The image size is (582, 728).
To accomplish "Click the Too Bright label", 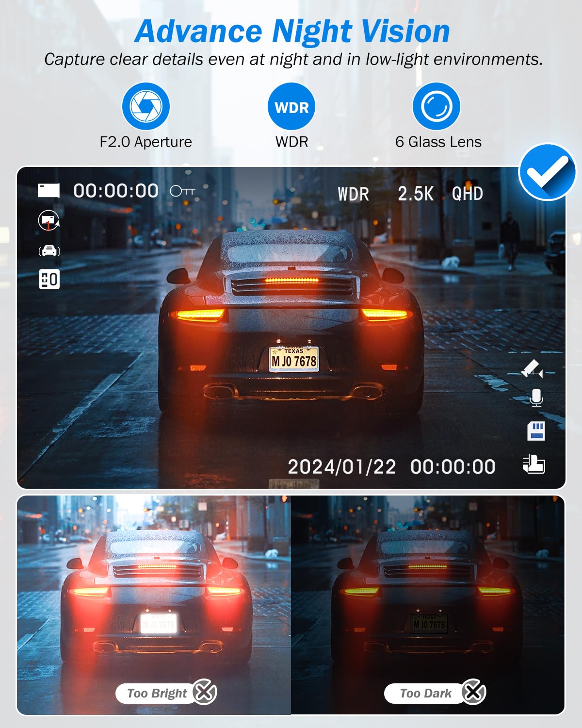I will (x=157, y=693).
